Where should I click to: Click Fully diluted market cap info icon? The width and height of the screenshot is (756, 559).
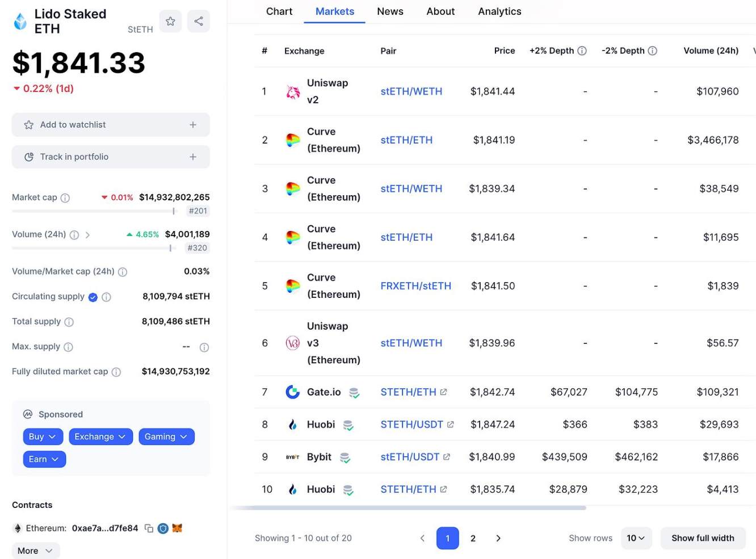click(x=116, y=372)
